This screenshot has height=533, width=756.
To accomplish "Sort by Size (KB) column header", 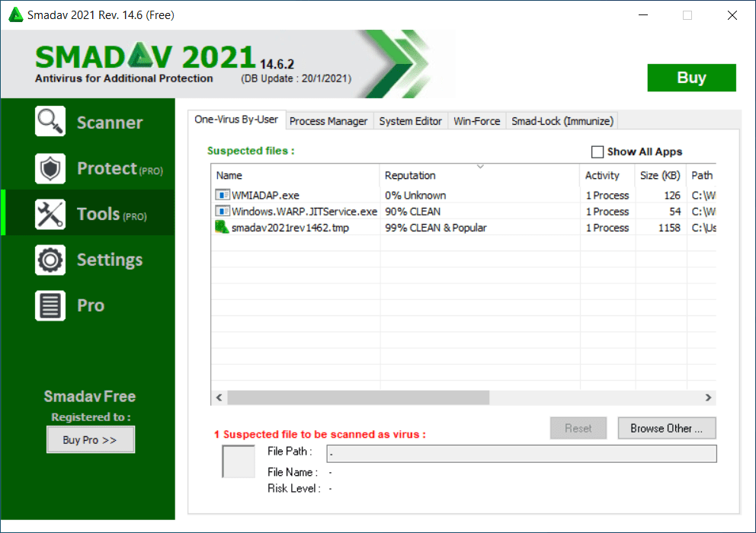I will pyautogui.click(x=661, y=175).
